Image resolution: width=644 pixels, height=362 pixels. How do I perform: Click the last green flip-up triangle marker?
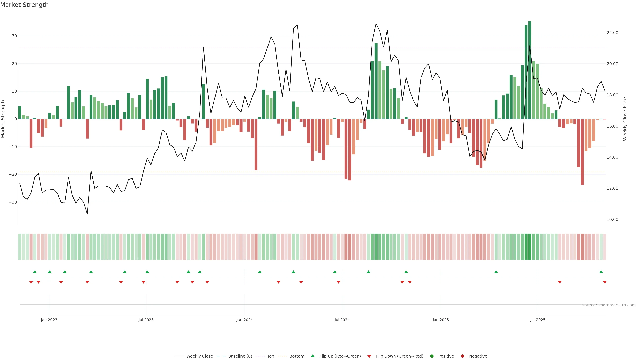(601, 272)
